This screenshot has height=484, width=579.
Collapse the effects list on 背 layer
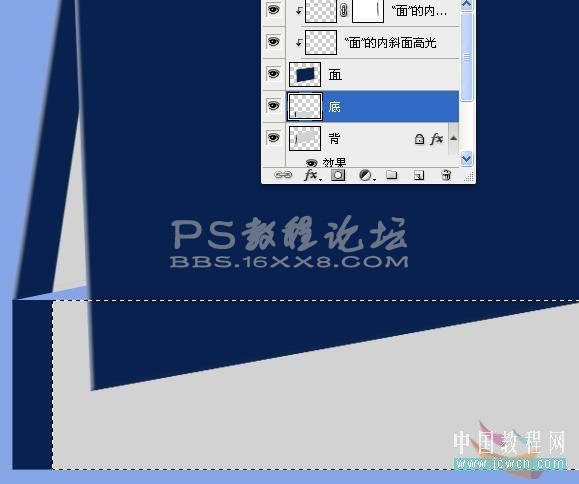(453, 138)
